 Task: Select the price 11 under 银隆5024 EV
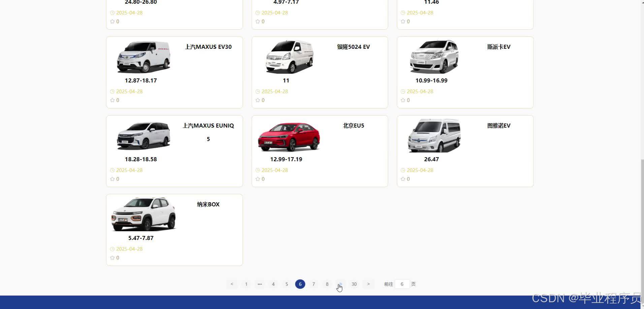pos(286,80)
